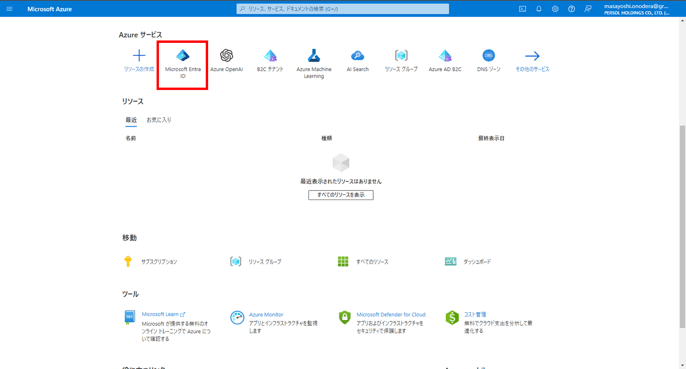This screenshot has height=369, width=686.
Task: Open Azure Monitor link
Action: [x=266, y=314]
